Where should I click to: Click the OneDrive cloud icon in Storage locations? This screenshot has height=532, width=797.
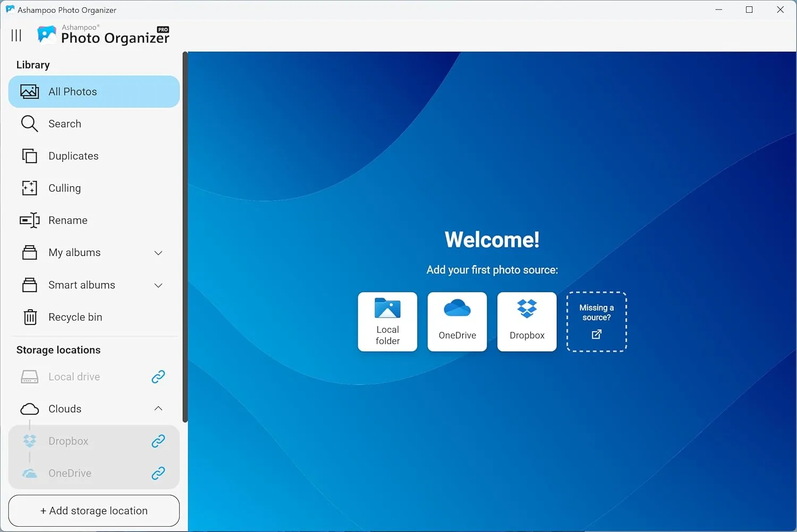click(x=29, y=473)
